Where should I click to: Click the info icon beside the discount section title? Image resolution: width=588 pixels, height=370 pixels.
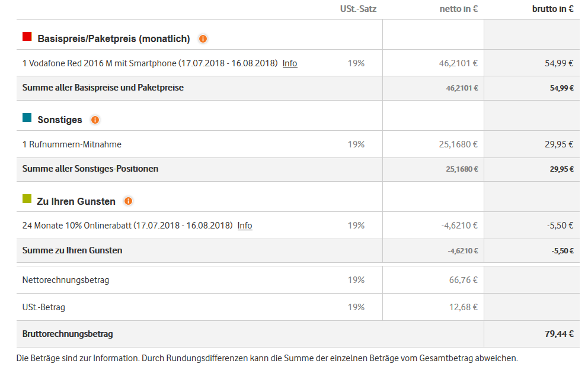(129, 201)
